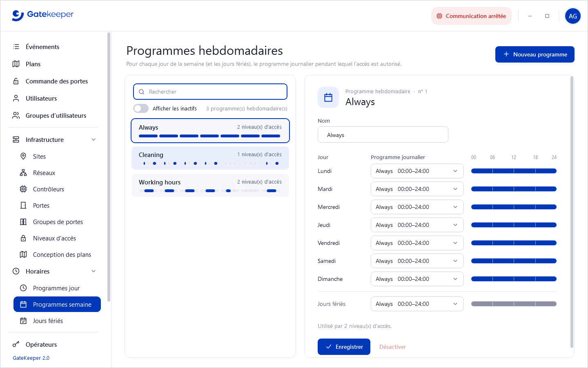The height and width of the screenshot is (368, 588).
Task: Click the Commande des portes lock icon
Action: click(x=16, y=81)
